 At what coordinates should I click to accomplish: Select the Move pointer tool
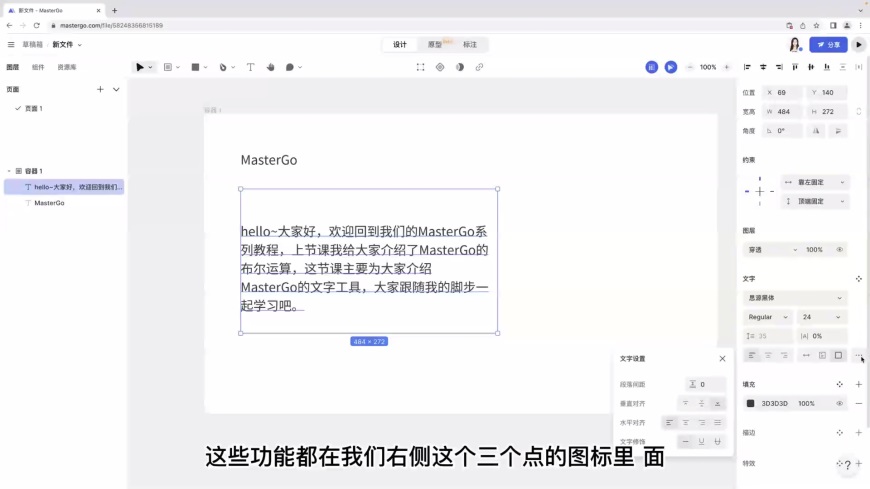140,67
